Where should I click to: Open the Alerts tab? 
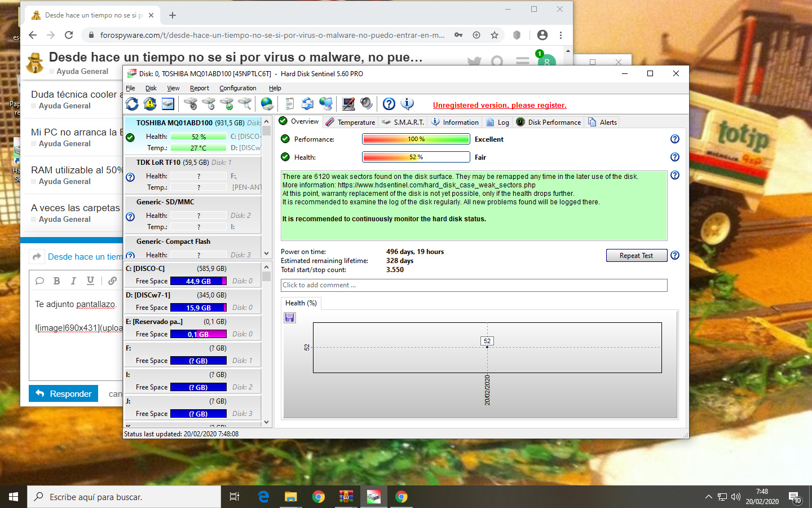[x=602, y=122]
